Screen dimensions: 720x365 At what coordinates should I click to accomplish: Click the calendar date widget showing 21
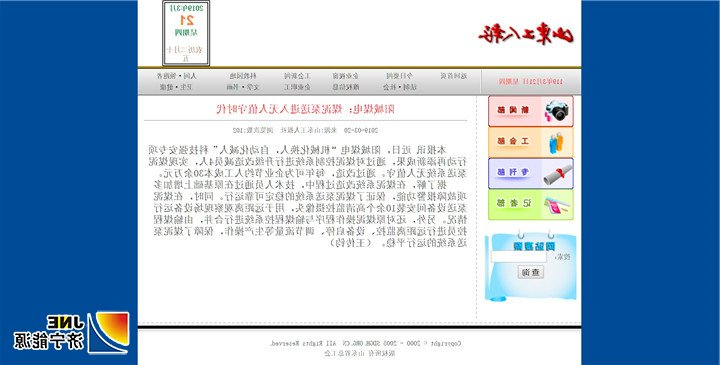[186, 33]
